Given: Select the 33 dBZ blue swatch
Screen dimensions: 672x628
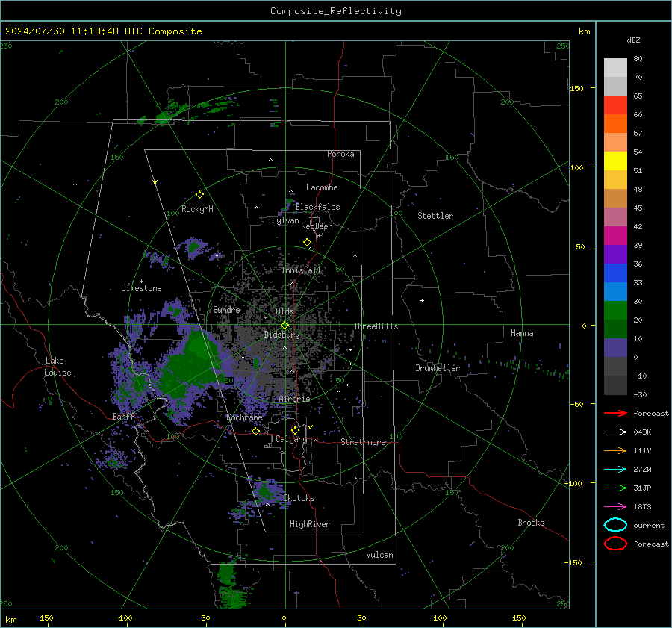Looking at the screenshot, I should (615, 273).
